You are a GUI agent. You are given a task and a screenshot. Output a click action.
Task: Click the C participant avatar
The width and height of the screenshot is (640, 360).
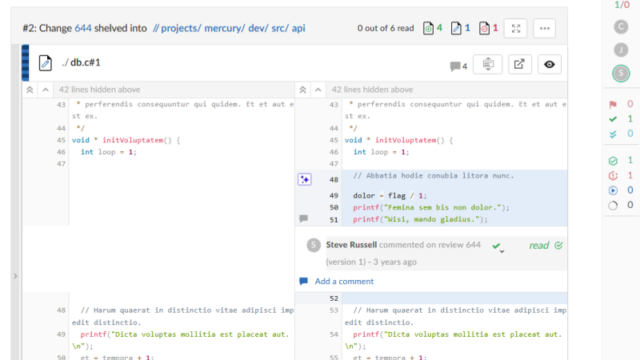pos(621,27)
